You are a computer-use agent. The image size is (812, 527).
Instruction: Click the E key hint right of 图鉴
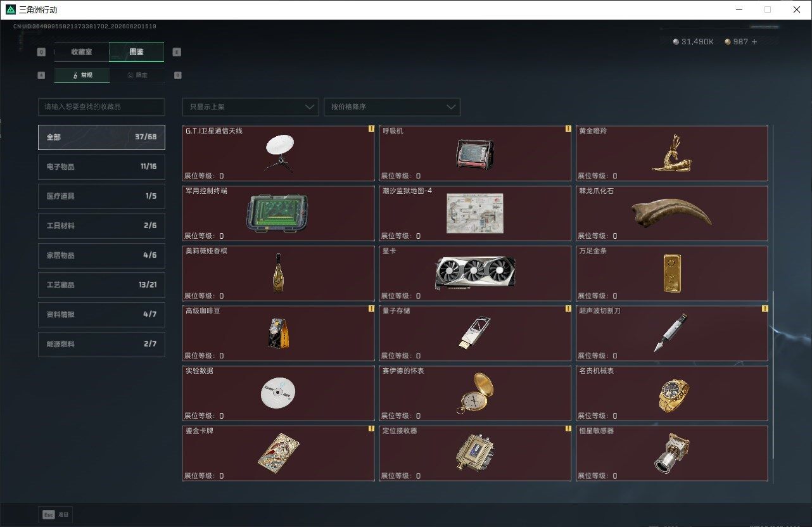177,52
